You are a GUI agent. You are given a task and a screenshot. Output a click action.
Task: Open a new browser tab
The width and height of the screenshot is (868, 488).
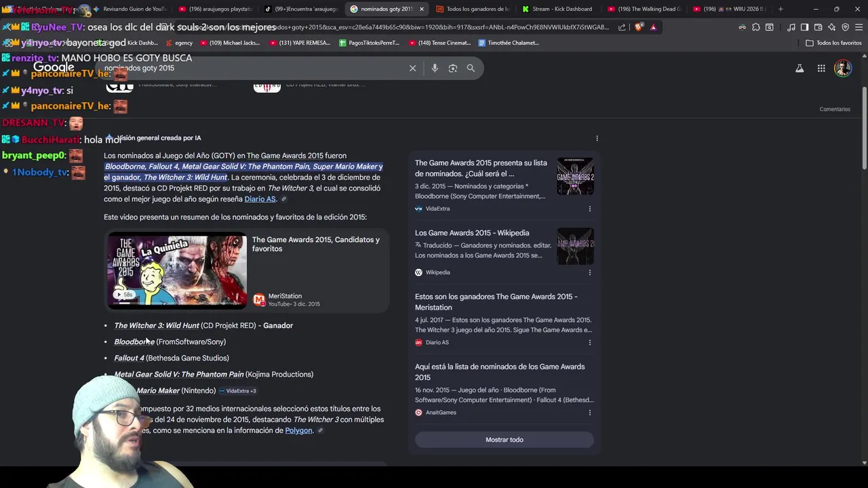tap(781, 9)
